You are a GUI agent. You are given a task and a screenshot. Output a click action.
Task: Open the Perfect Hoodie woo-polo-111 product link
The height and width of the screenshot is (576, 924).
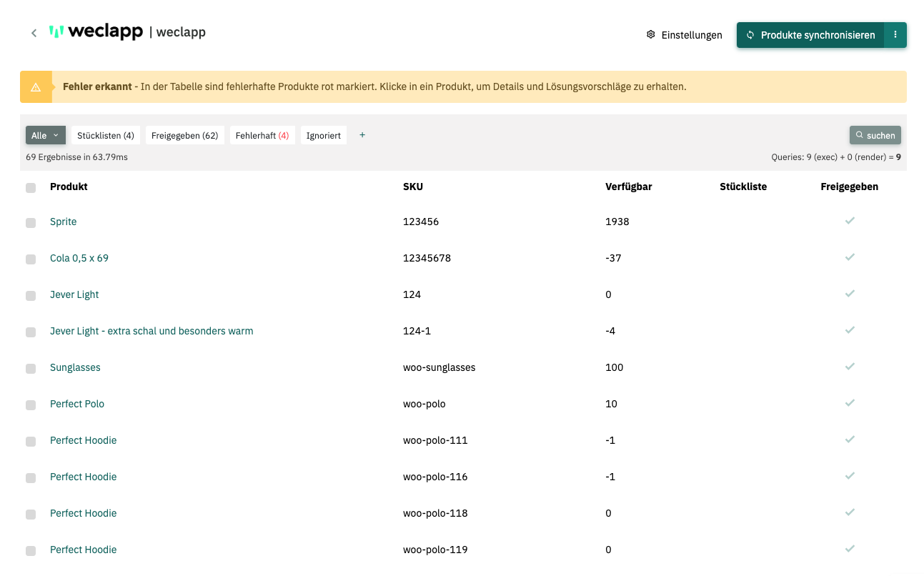click(83, 440)
